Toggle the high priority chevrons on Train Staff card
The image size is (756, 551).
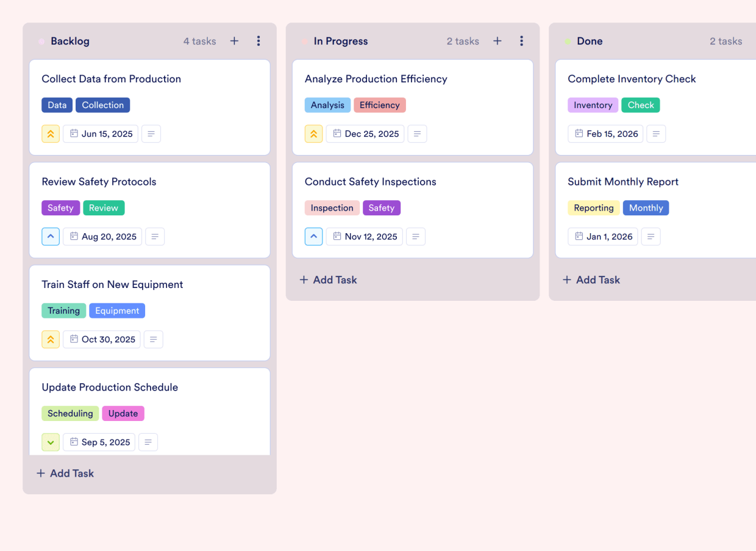pos(51,339)
